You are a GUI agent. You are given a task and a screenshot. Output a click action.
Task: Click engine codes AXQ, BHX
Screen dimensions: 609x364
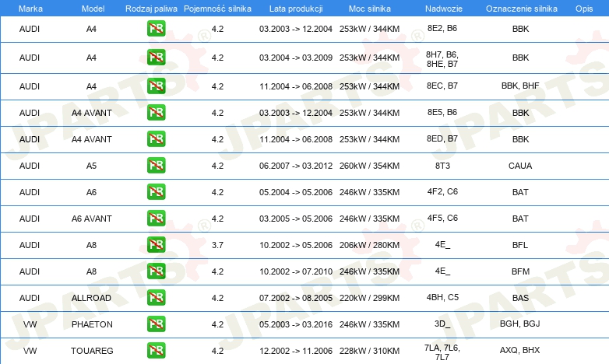point(519,350)
